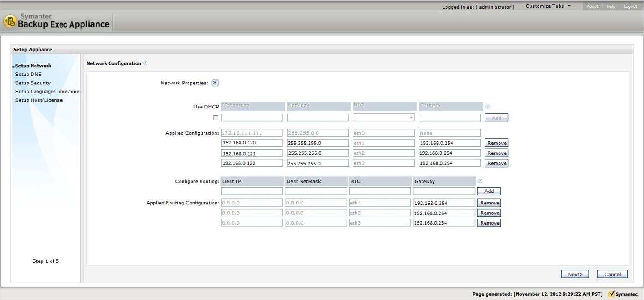Open Setup Security step
Screen dimensions: 644x300
tap(33, 83)
